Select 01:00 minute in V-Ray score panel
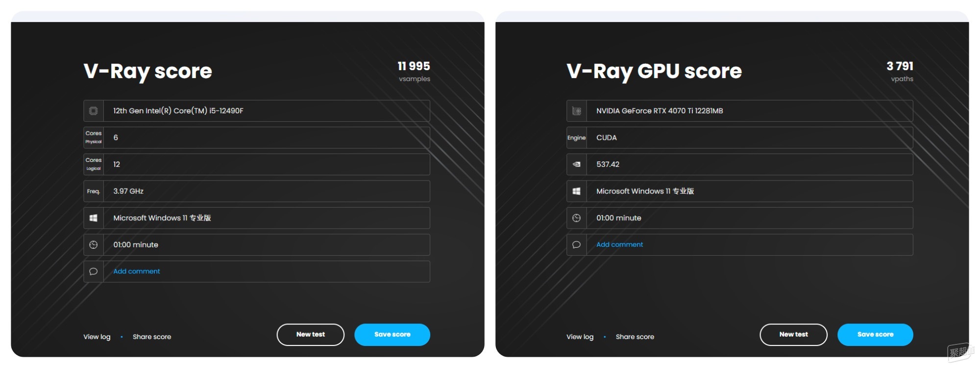This screenshot has width=980, height=368. pos(136,245)
